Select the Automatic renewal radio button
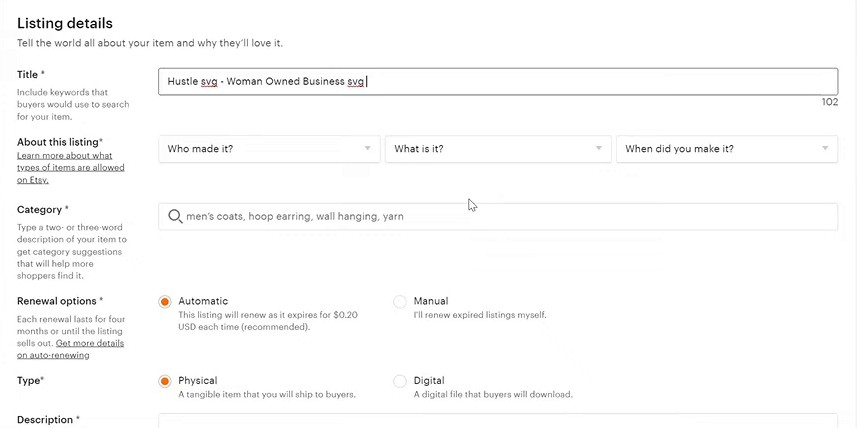The height and width of the screenshot is (428, 857). (165, 302)
